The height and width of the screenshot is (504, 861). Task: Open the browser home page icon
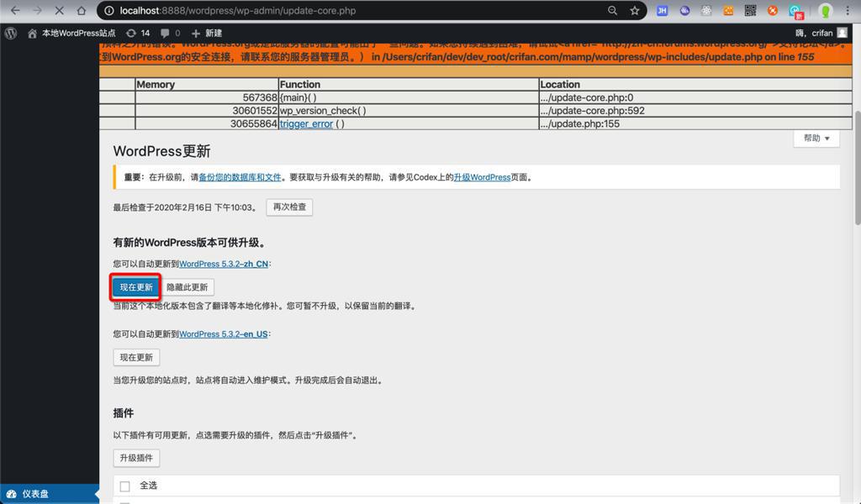coord(82,10)
